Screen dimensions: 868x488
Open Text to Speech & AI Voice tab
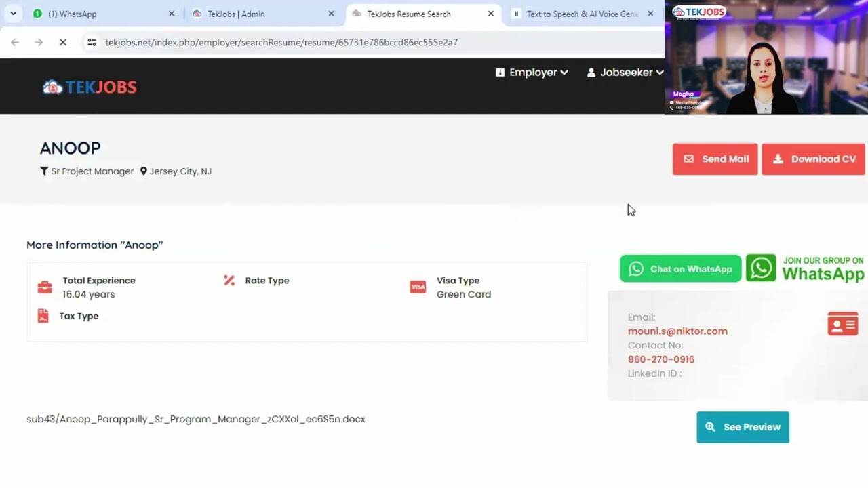click(x=583, y=14)
